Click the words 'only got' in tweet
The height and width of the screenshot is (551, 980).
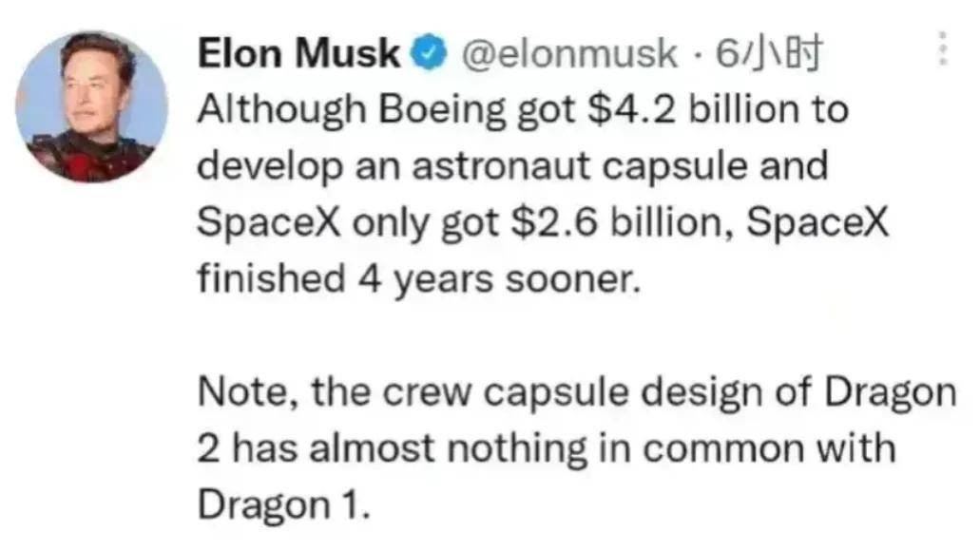click(425, 223)
